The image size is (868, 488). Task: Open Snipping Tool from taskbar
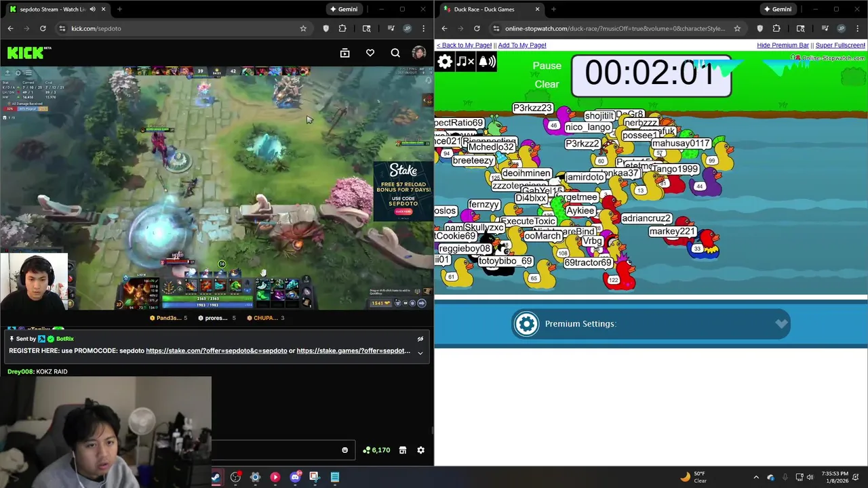point(314,477)
